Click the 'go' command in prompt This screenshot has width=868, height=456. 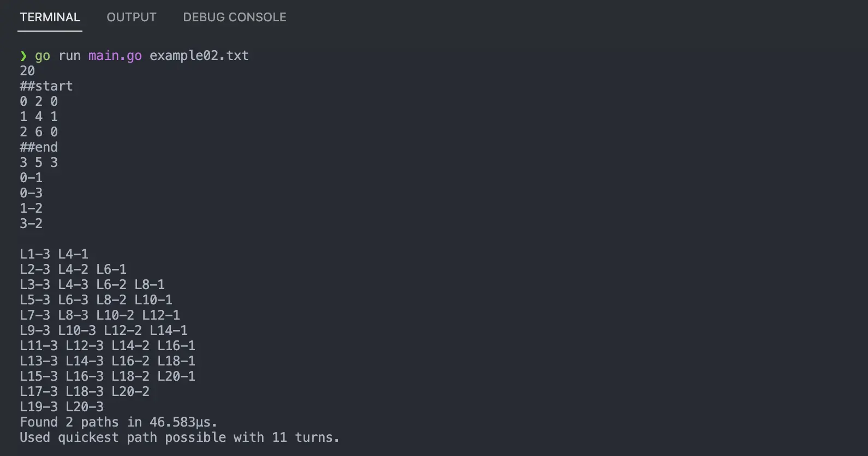tap(43, 56)
